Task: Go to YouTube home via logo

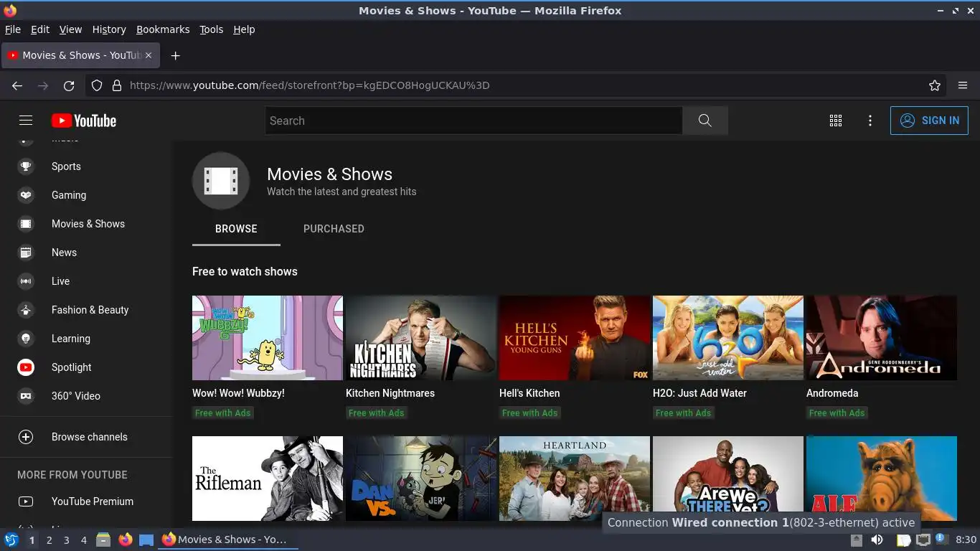Action: 84,121
